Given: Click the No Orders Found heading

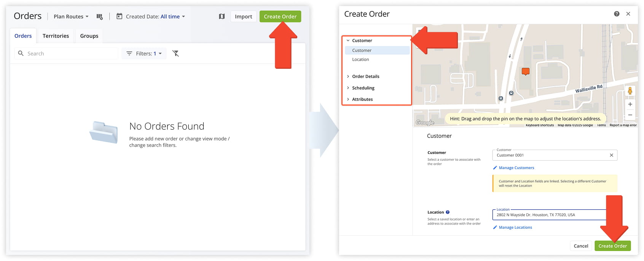Looking at the screenshot, I should (x=167, y=126).
